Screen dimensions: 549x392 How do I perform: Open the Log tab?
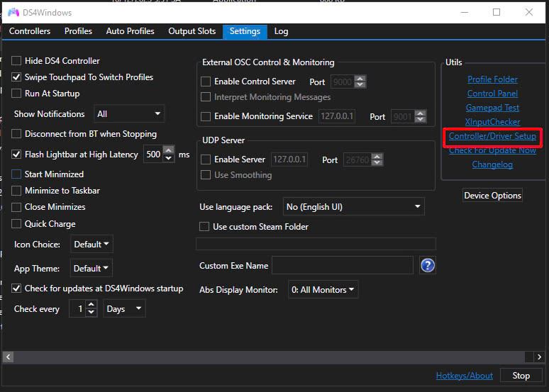point(281,31)
